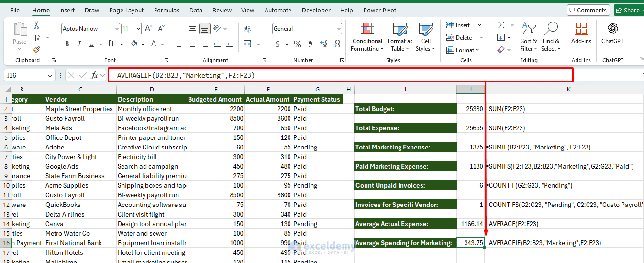Click the Clear eraser icon
Screen dimensions: 644x263
pyautogui.click(x=501, y=50)
